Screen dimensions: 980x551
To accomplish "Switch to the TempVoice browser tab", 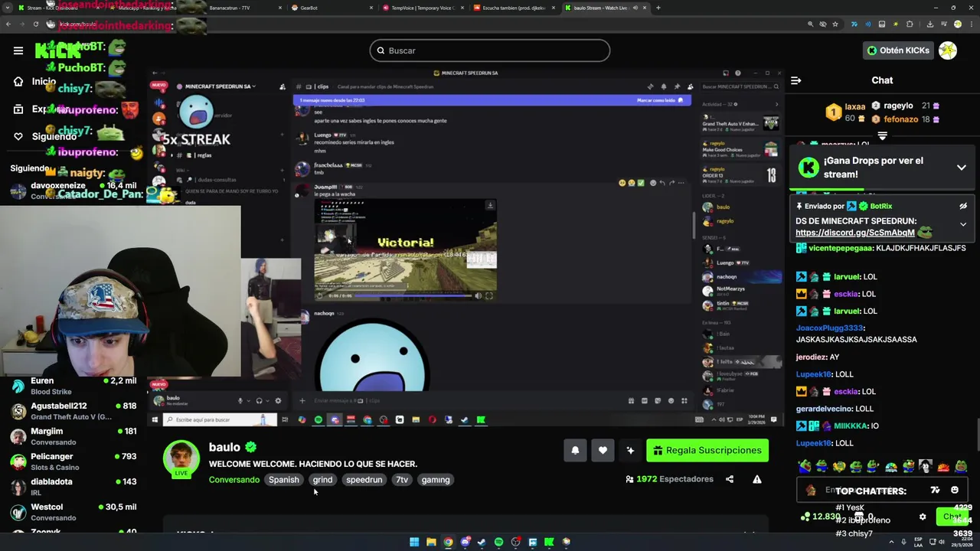I will (x=422, y=8).
